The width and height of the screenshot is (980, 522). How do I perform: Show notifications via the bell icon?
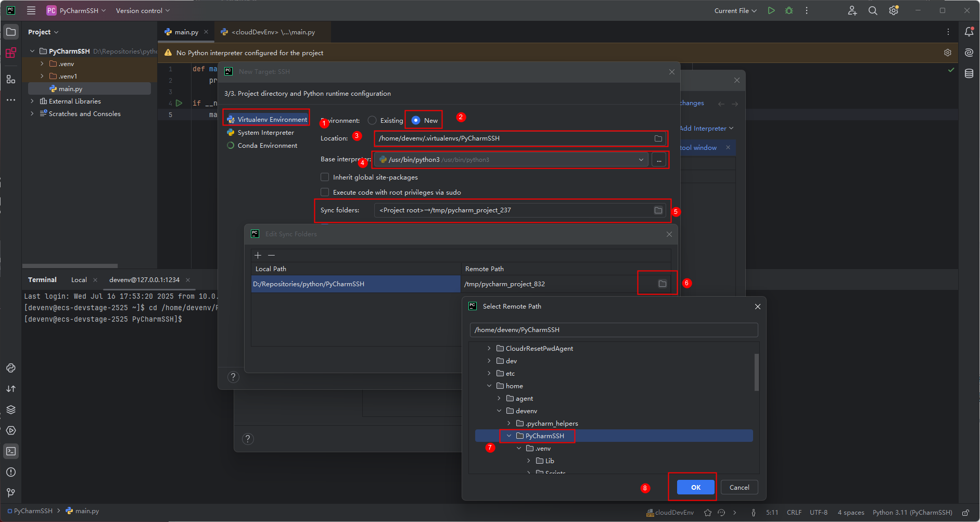pyautogui.click(x=969, y=32)
